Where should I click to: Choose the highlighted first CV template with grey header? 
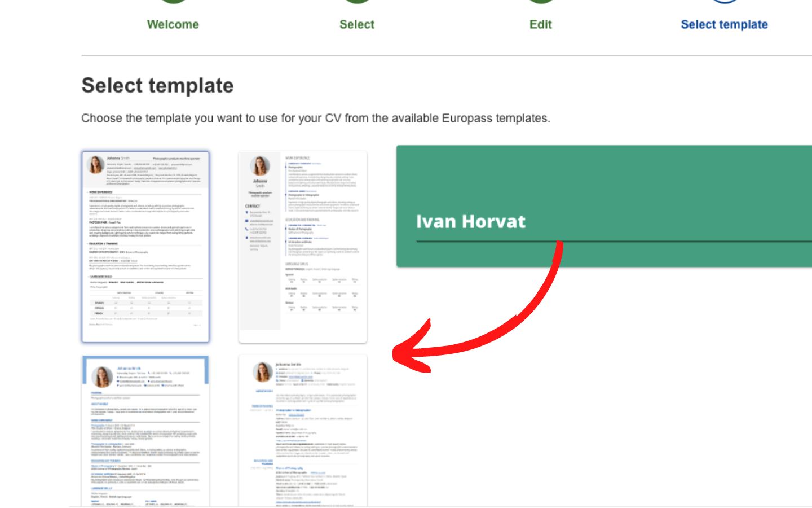click(145, 247)
